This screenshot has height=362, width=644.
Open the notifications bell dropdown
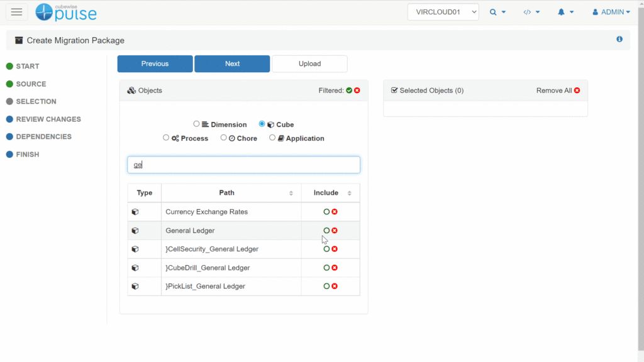(565, 12)
